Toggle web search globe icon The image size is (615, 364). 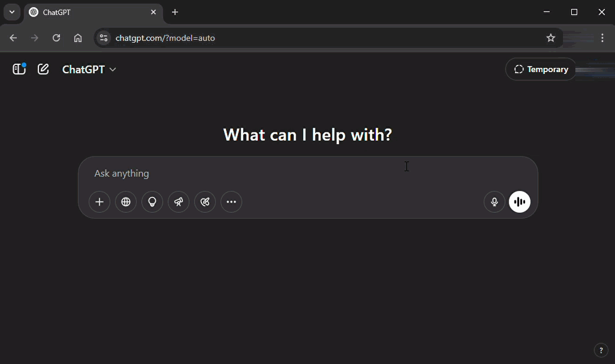[126, 201]
